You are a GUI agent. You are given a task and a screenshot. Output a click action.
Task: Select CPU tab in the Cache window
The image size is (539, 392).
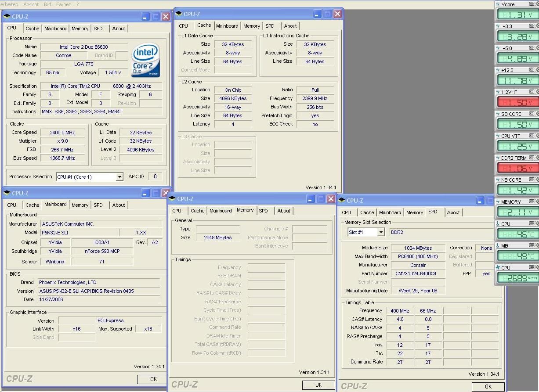click(x=184, y=26)
